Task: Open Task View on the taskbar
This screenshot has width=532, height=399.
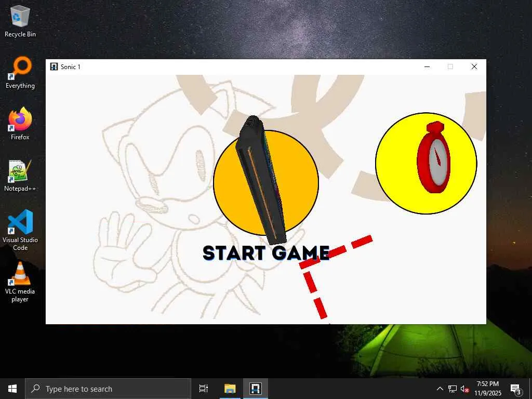Action: (x=204, y=389)
